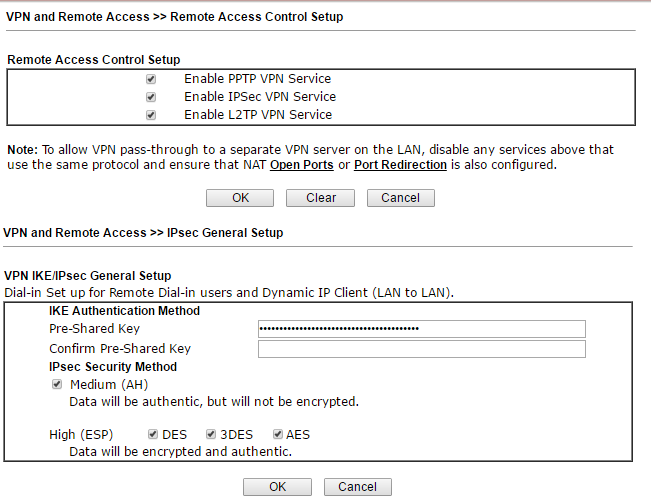Click the Enable PPTP VPN Service label

pos(257,79)
